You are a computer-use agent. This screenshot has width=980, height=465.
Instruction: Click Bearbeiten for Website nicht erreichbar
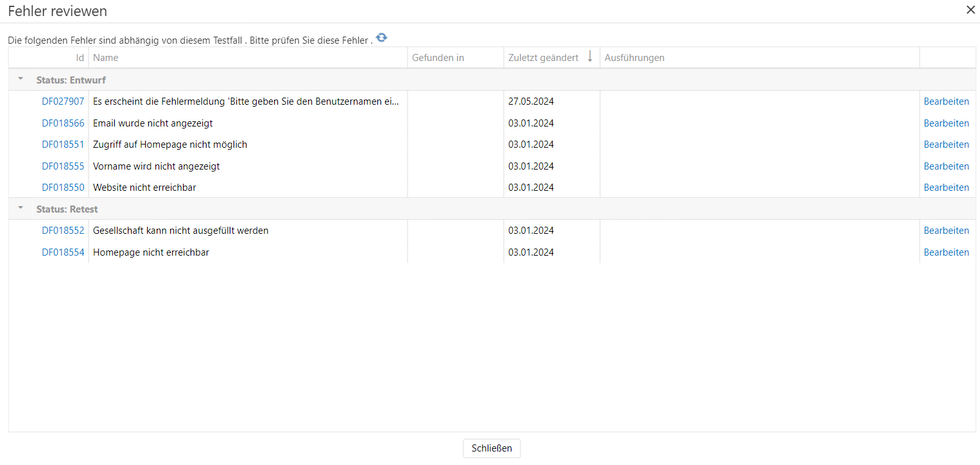click(946, 188)
